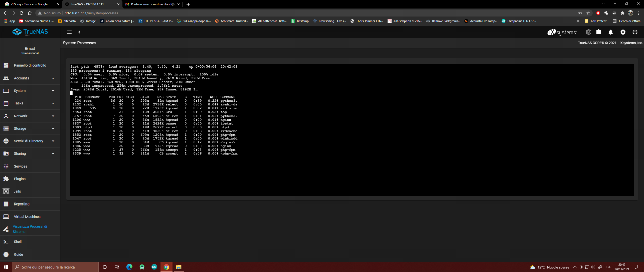Expand the Network menu arrow
Screen dimensions: 644x272
(x=53, y=116)
